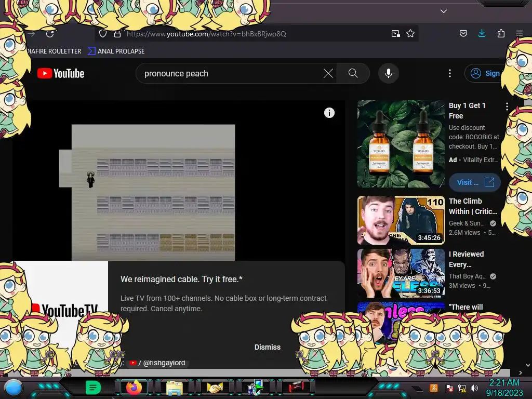Image resolution: width=532 pixels, height=399 pixels.
Task: Switch to Firefox on the taskbar
Action: coord(134,388)
